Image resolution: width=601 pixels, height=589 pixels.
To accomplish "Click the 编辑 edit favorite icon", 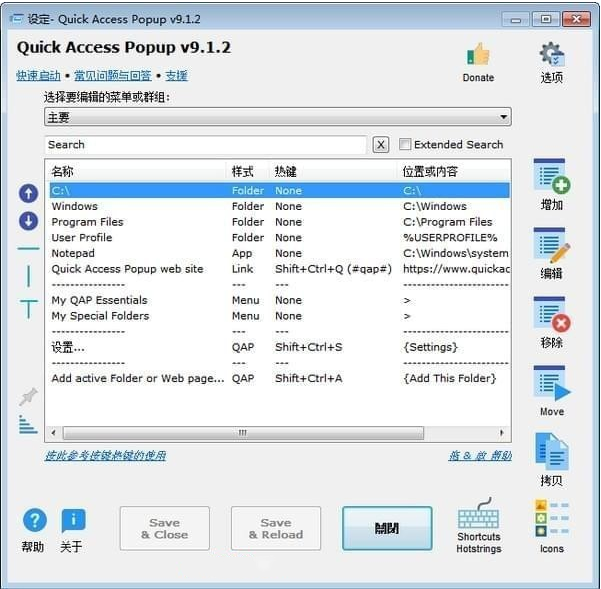I will click(552, 245).
